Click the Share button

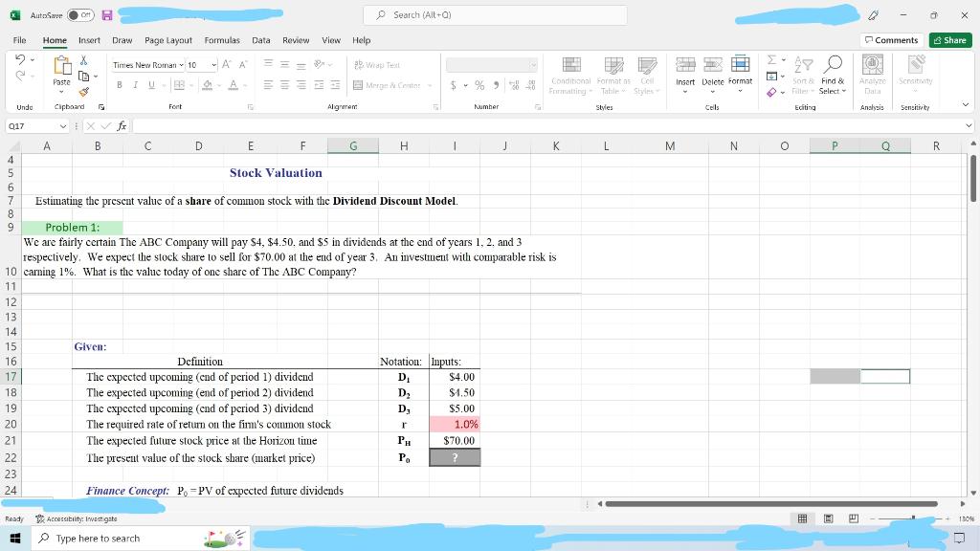948,40
